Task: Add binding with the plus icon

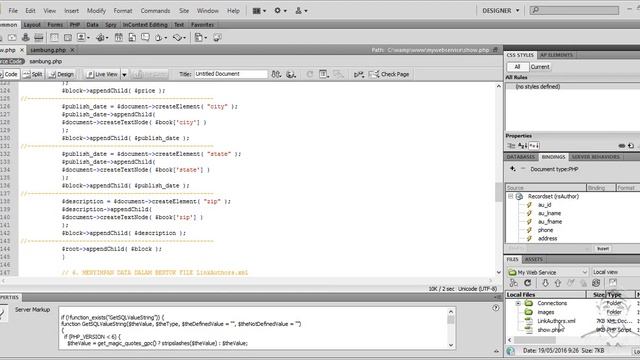Action: [x=513, y=169]
